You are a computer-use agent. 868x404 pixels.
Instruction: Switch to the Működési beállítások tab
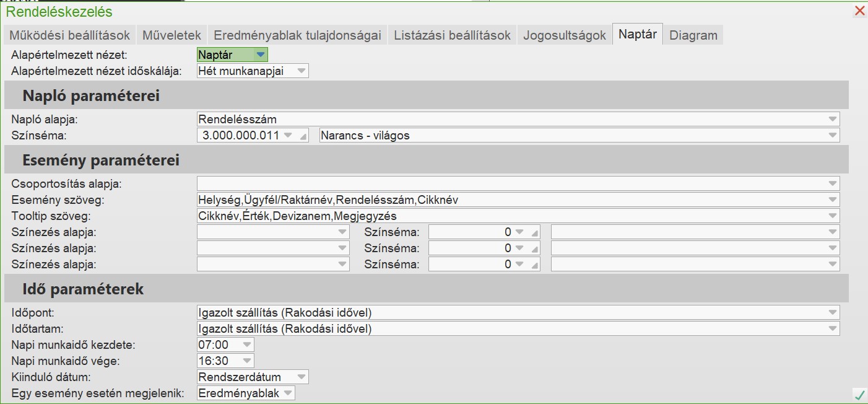[69, 35]
